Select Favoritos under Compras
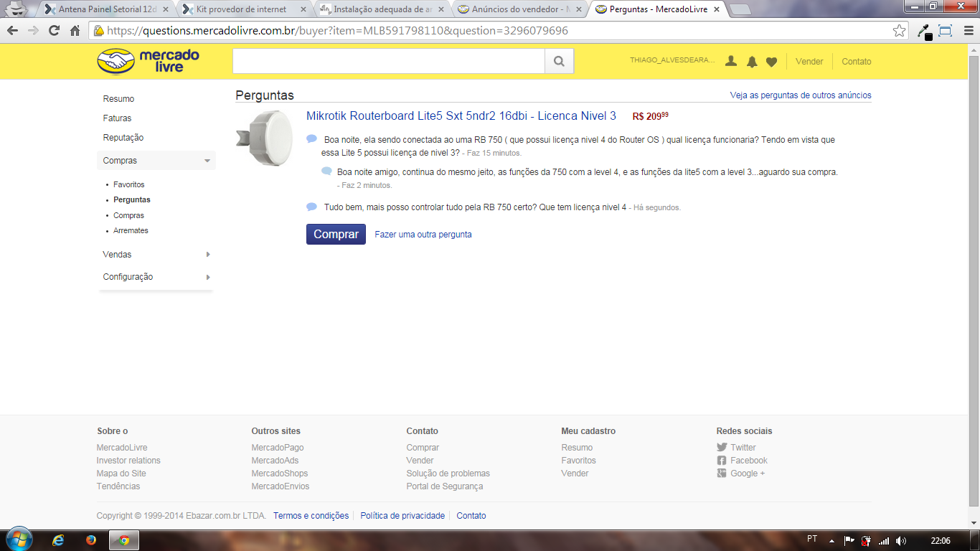The image size is (980, 551). point(129,184)
